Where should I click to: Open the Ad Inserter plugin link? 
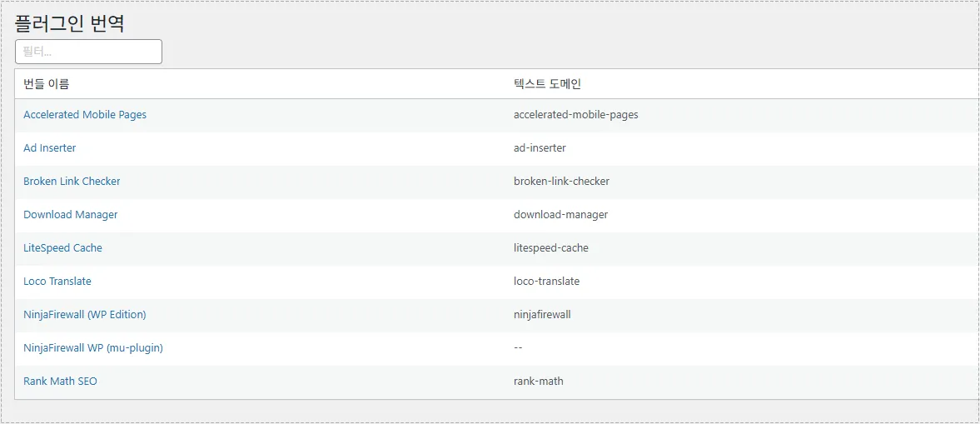50,148
